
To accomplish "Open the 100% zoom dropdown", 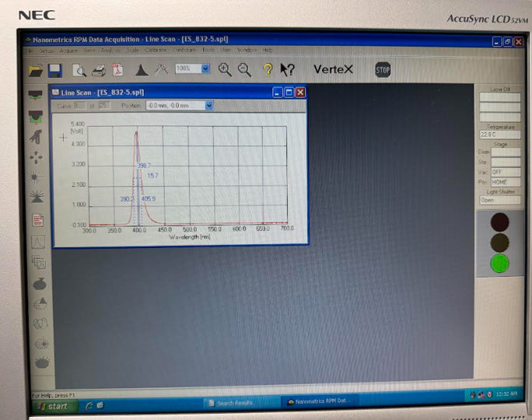I will [205, 68].
